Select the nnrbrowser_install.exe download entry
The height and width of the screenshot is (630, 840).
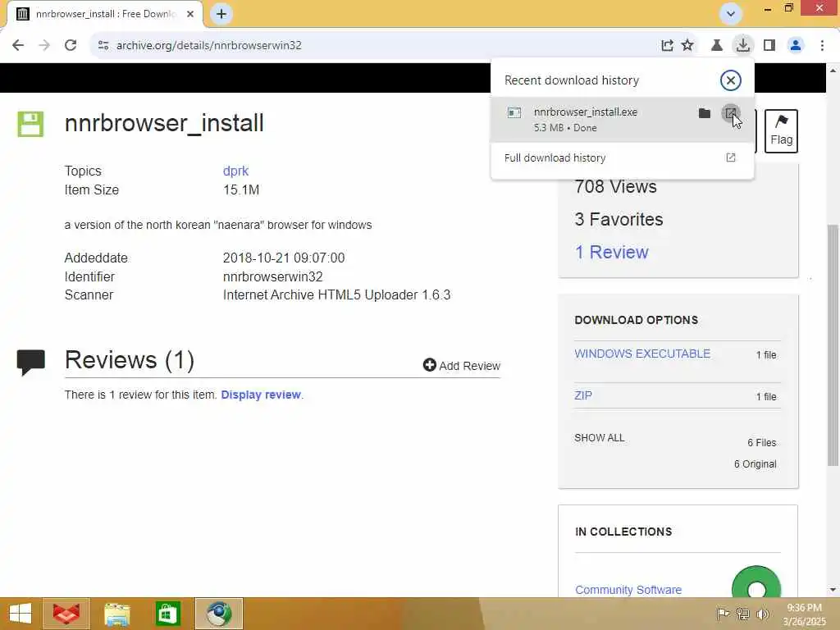(623, 120)
